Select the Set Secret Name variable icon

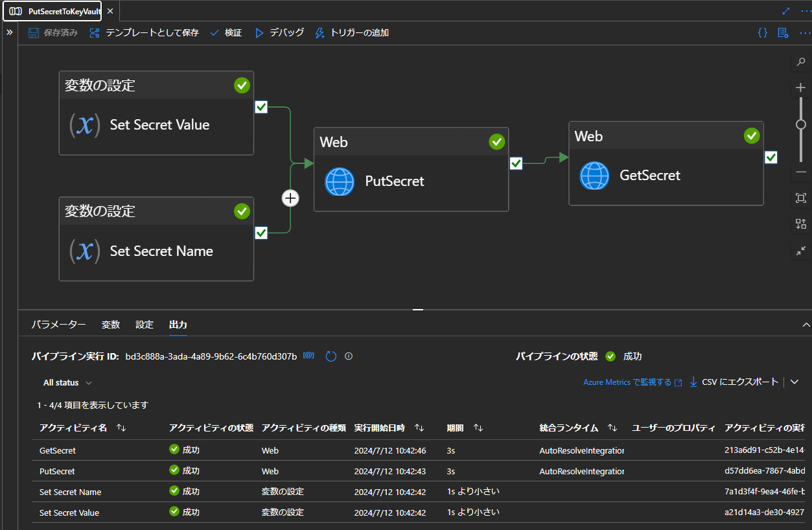coord(85,251)
